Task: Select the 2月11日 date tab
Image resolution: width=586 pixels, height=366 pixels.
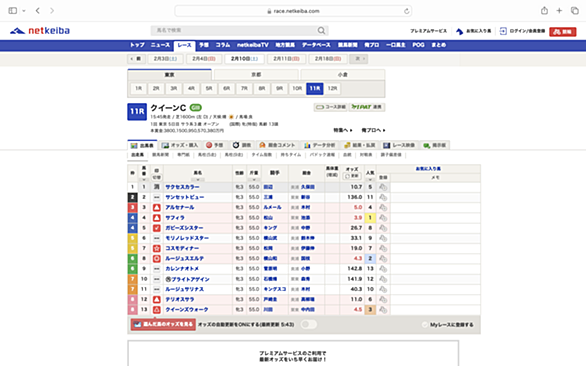Action: 286,59
